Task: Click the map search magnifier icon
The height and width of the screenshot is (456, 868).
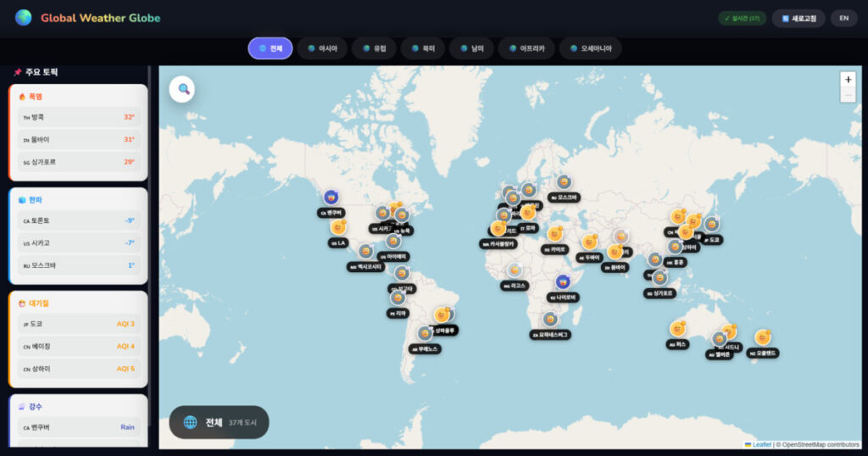Action: coord(183,89)
